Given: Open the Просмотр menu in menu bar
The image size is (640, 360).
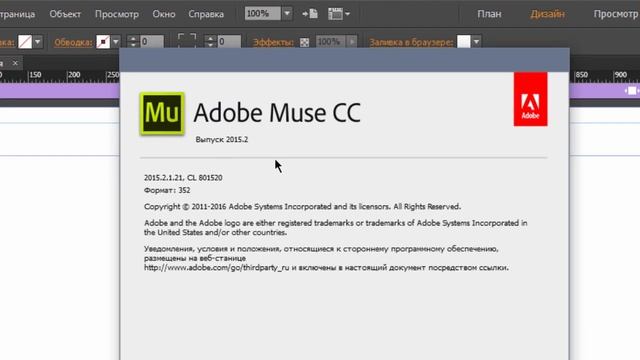Looking at the screenshot, I should (117, 14).
